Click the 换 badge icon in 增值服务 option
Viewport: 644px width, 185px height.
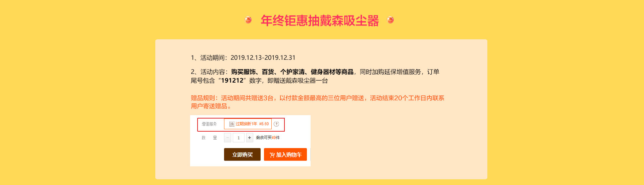point(232,124)
